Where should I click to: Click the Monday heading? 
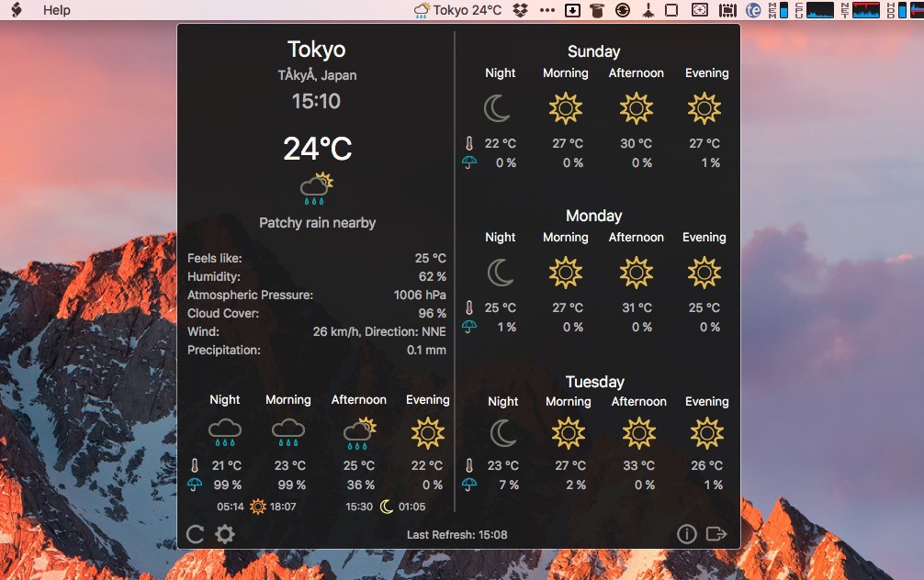[x=594, y=216]
